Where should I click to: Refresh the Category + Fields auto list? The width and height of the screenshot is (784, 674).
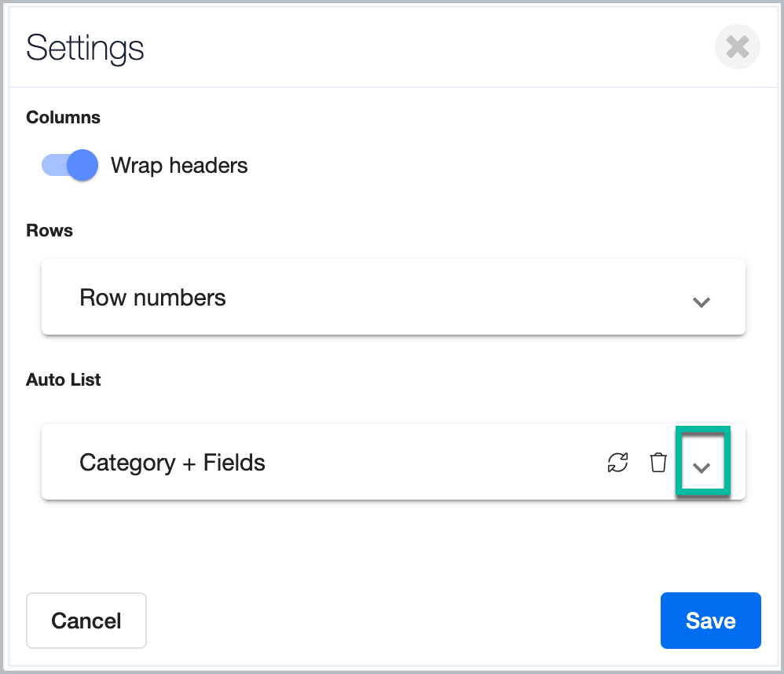click(617, 462)
